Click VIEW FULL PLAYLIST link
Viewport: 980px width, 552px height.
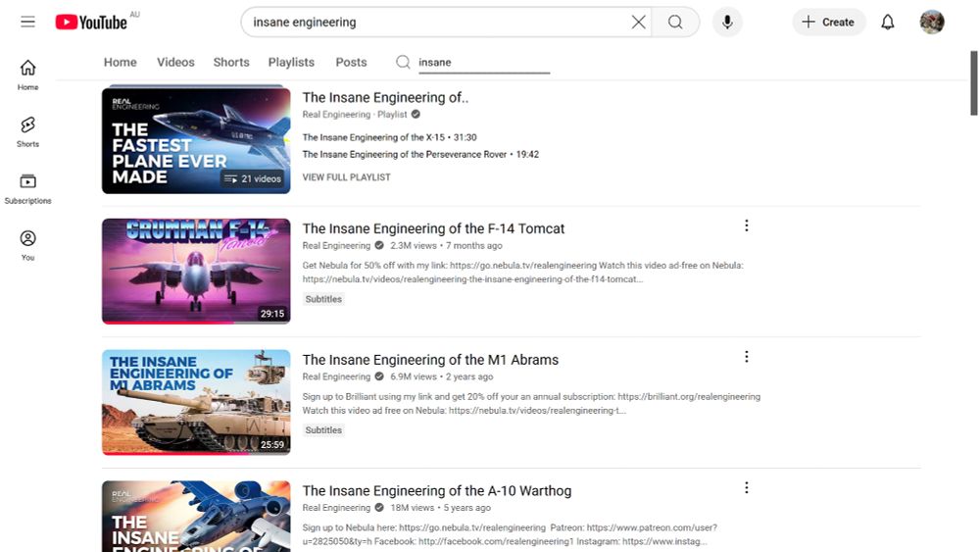click(x=346, y=177)
